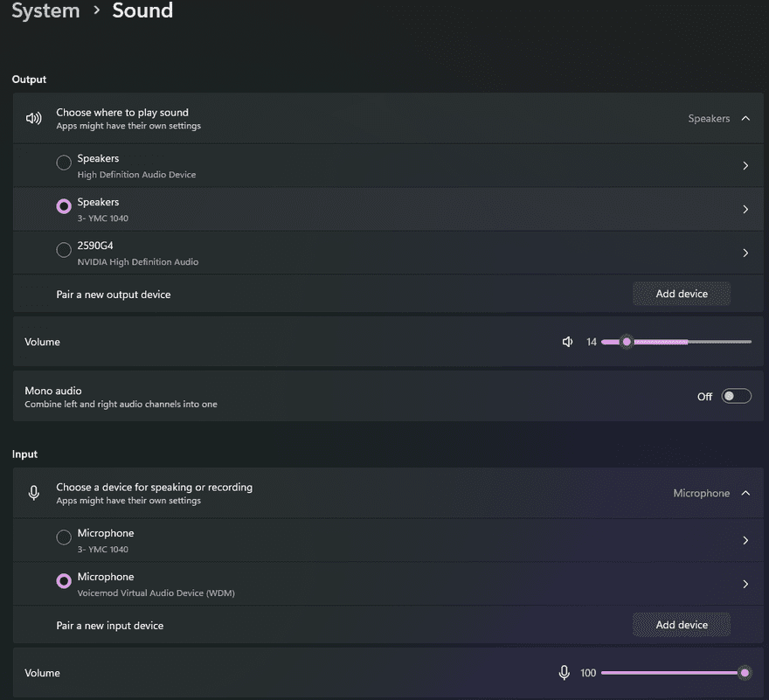Open Microphone 3- YMC 1040 properties arrow
Screen dimensions: 769x700
[x=745, y=541]
